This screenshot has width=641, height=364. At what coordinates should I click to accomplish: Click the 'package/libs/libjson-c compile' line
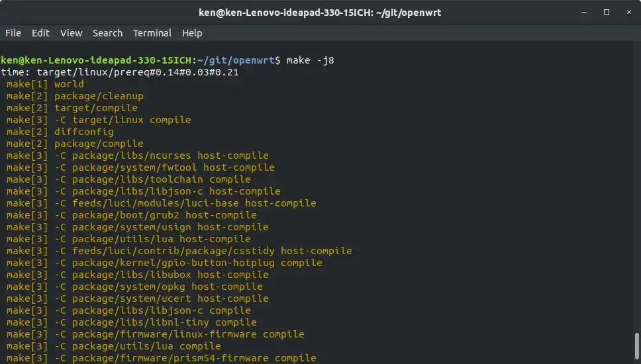point(128,310)
